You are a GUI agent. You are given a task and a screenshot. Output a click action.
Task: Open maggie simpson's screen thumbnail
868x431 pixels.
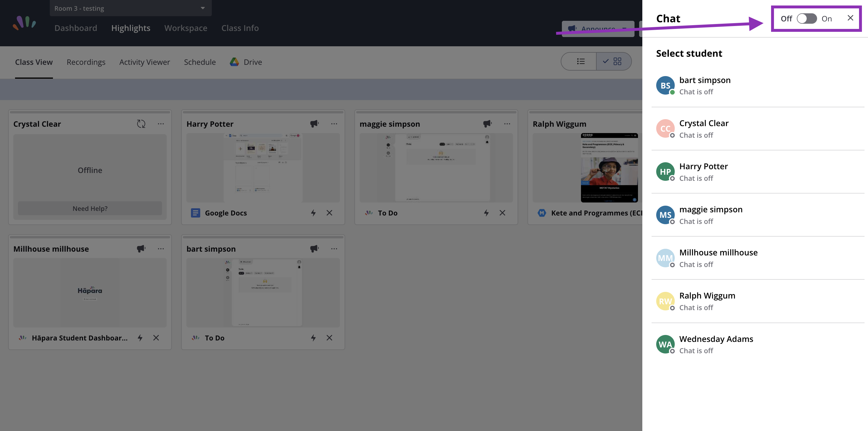pyautogui.click(x=436, y=168)
